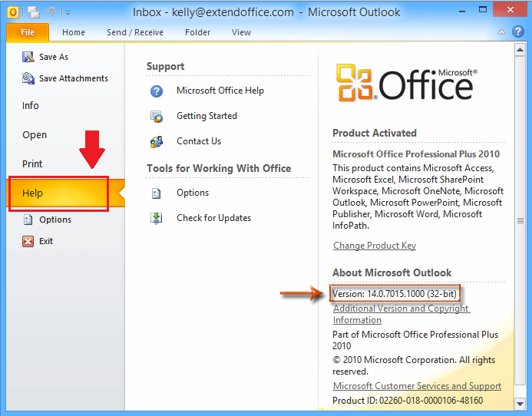
Task: Click the Product Activated heading
Action: pos(375,133)
